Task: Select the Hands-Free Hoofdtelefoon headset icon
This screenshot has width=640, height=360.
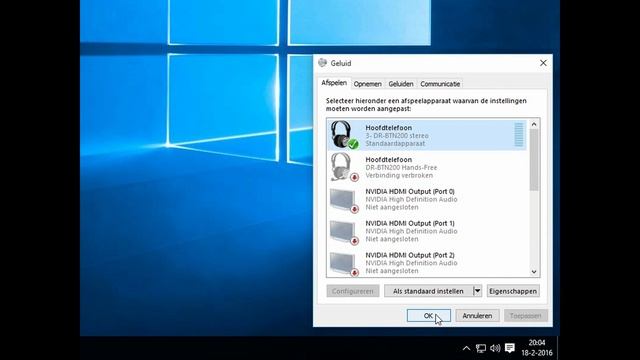Action: (x=343, y=167)
